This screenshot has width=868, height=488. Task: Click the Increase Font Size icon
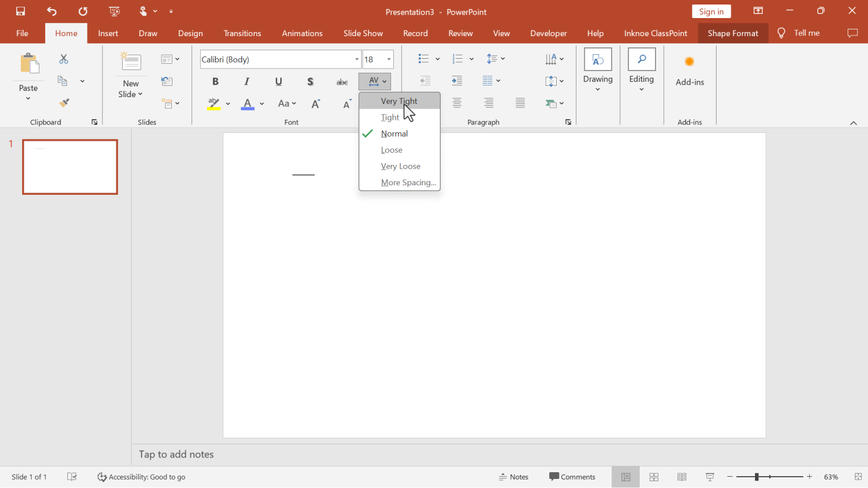pyautogui.click(x=315, y=103)
